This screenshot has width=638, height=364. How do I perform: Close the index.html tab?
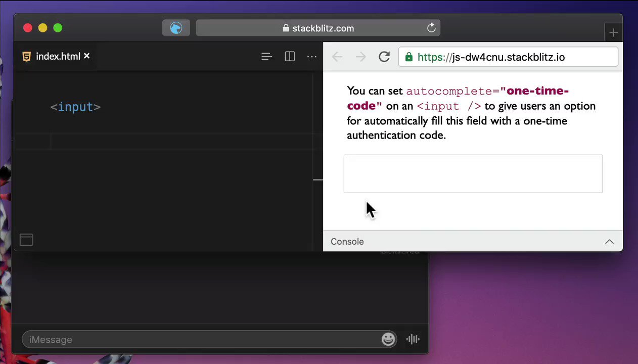[86, 56]
